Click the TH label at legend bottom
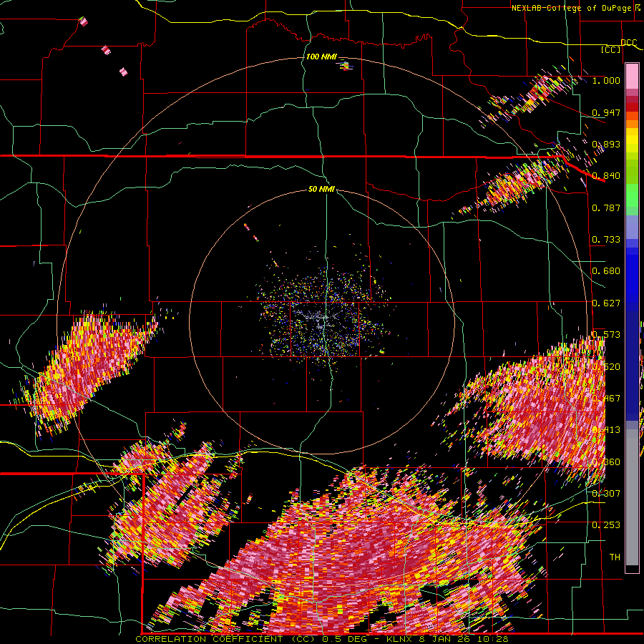644x644 pixels. [615, 557]
